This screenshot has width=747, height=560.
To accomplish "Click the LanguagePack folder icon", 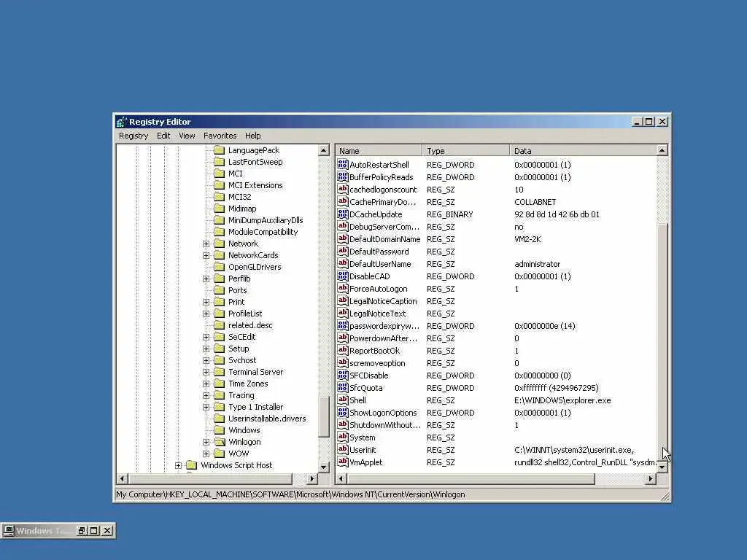I will [219, 150].
